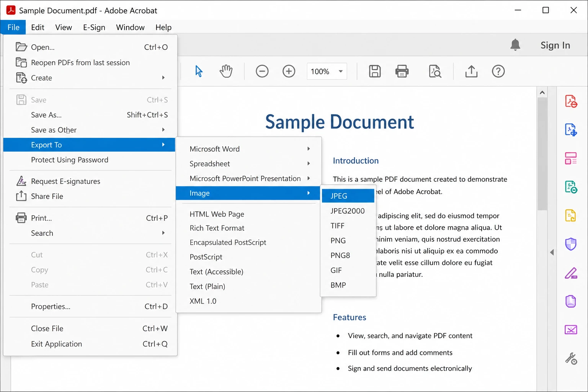This screenshot has height=392, width=588.
Task: Open the pink Organize Pages tool icon
Action: point(571,158)
